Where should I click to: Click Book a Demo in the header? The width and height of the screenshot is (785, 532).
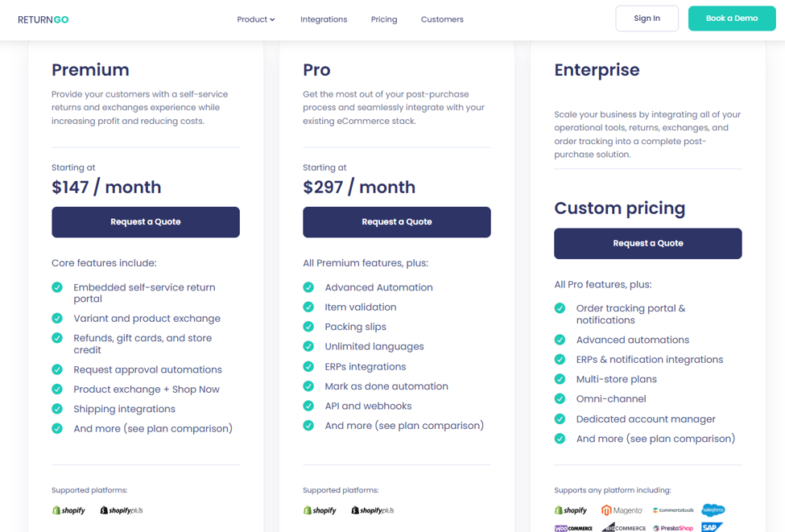731,18
